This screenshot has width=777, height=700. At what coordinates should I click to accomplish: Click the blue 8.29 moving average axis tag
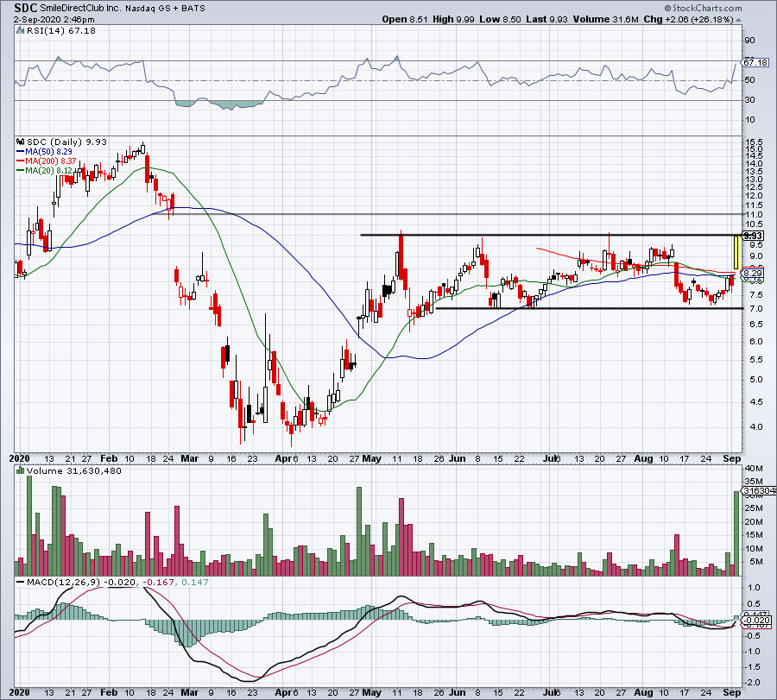point(753,273)
